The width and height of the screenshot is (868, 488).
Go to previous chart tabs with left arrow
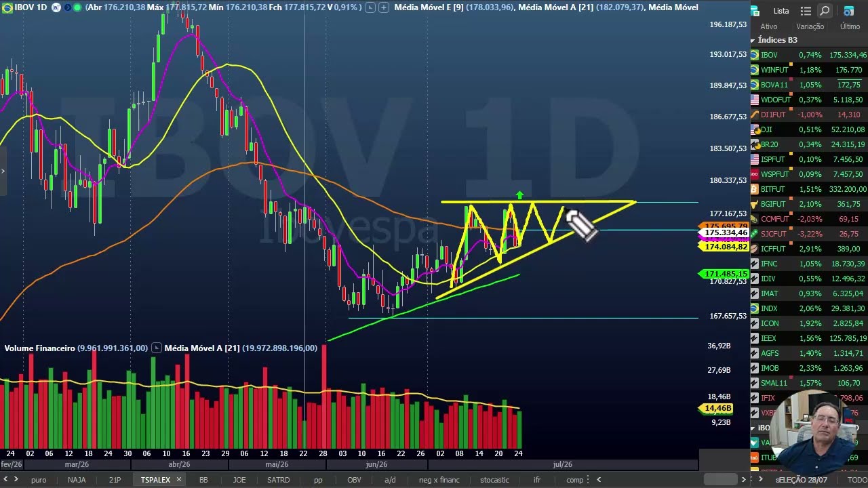(6, 480)
